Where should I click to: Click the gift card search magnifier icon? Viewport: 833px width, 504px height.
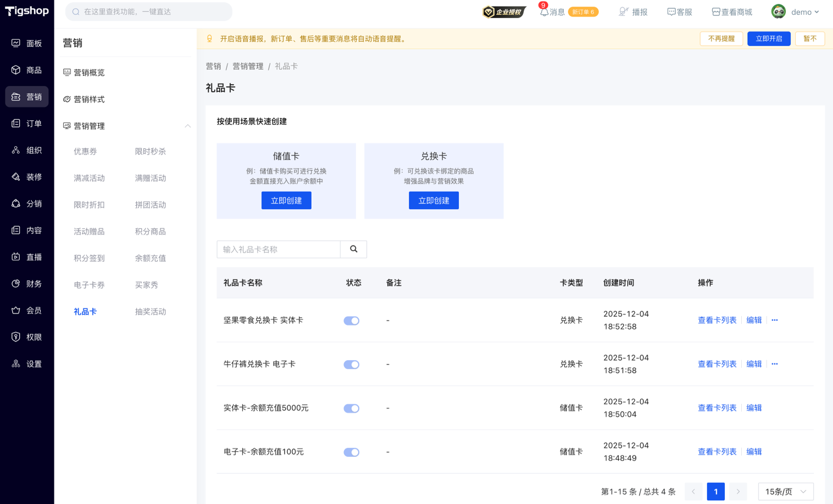[353, 249]
